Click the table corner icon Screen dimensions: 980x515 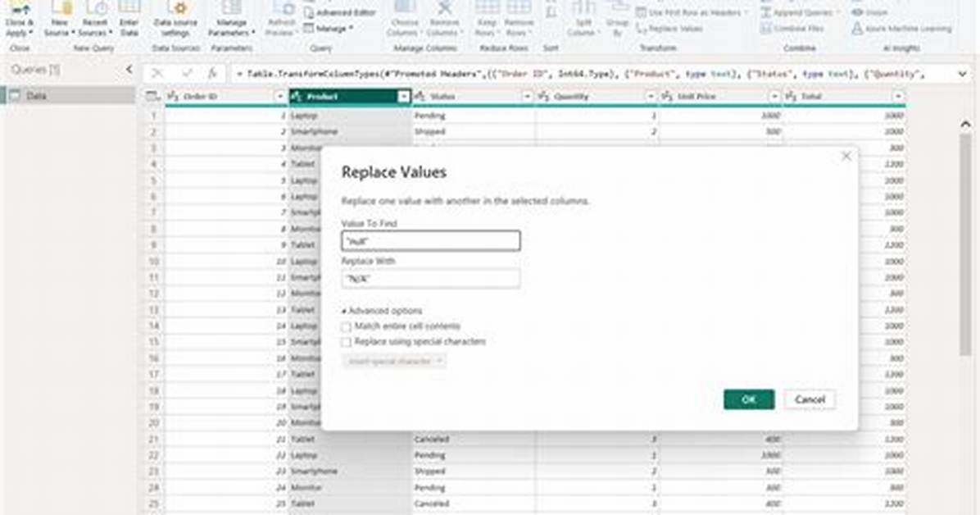(x=152, y=97)
